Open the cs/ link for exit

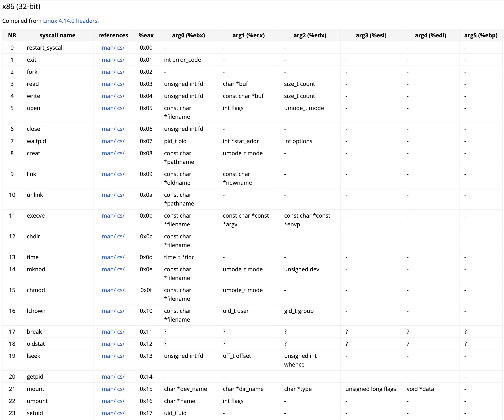[121, 60]
